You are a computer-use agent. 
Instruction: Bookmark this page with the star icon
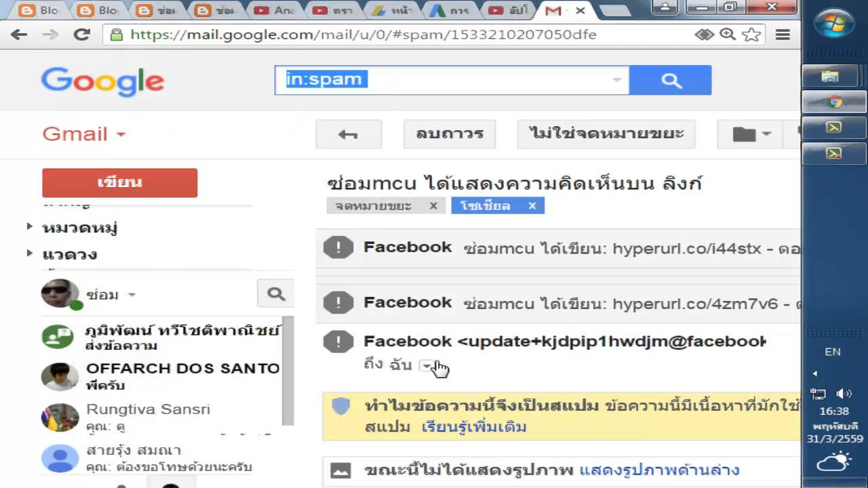(x=751, y=35)
